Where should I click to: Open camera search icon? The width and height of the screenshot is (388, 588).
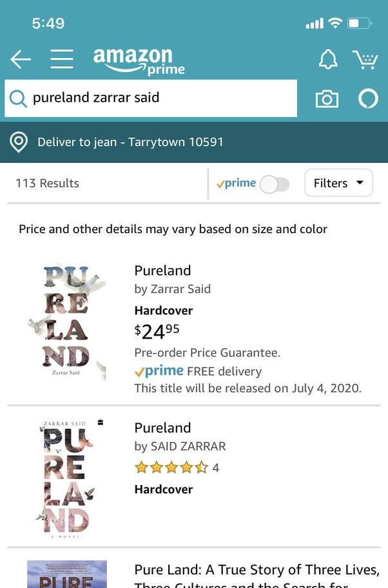[x=327, y=99]
